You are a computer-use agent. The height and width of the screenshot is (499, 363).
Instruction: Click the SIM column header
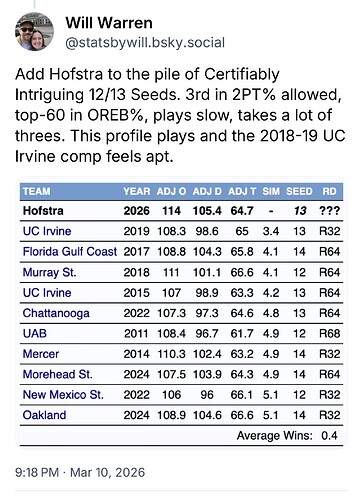tap(271, 191)
